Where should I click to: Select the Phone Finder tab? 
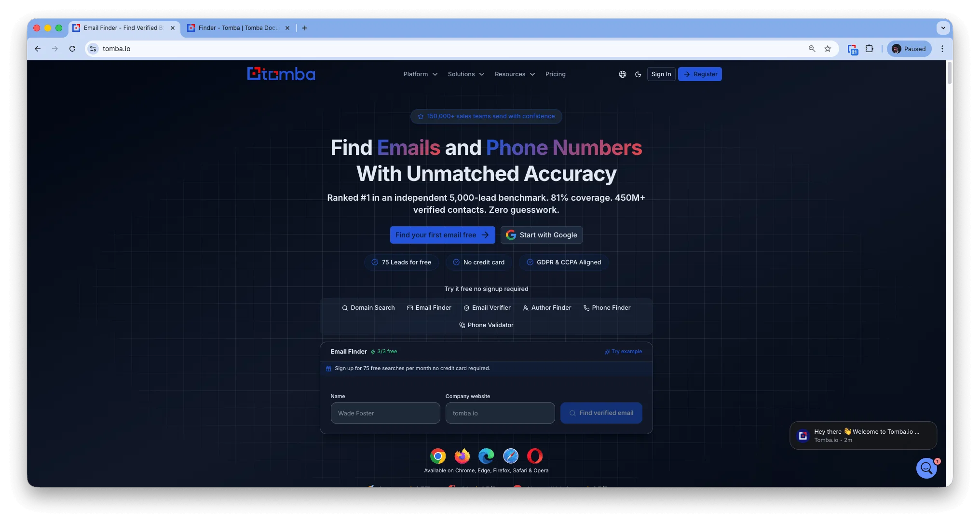tap(607, 308)
